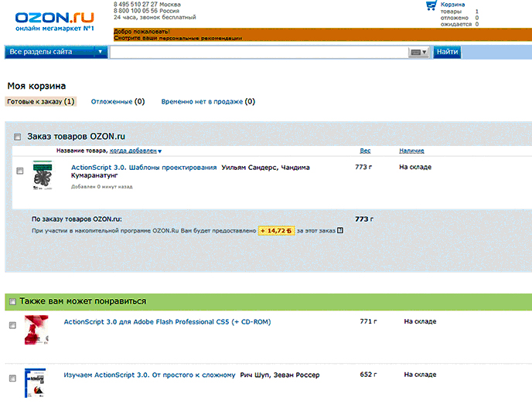Select checkbox for 'Adobe Flash Professional CS5' book
The width and height of the screenshot is (532, 414).
[12, 325]
